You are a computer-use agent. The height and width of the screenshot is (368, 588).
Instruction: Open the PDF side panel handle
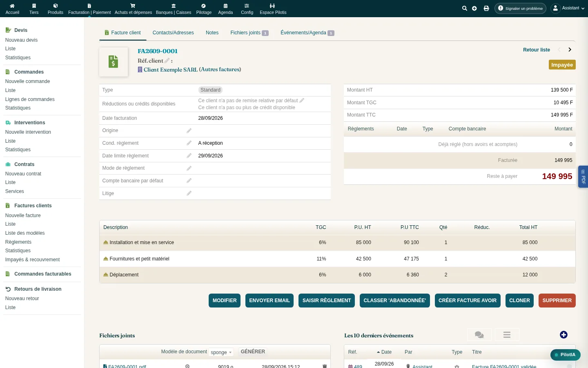tap(583, 177)
